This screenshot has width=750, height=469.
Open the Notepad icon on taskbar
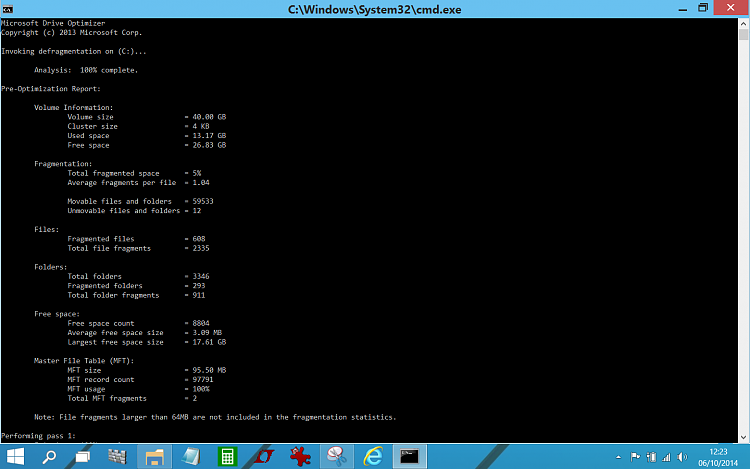coord(191,457)
